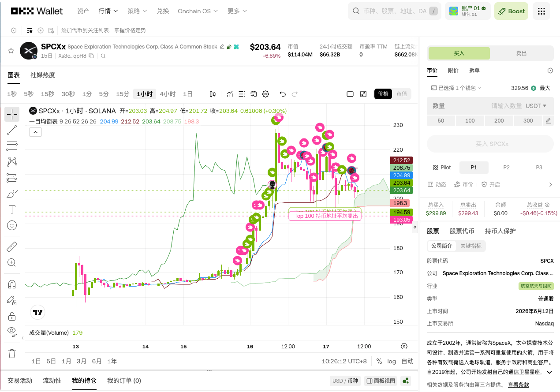
Task: Collapse right panel double-arrow handle
Action: [414, 228]
